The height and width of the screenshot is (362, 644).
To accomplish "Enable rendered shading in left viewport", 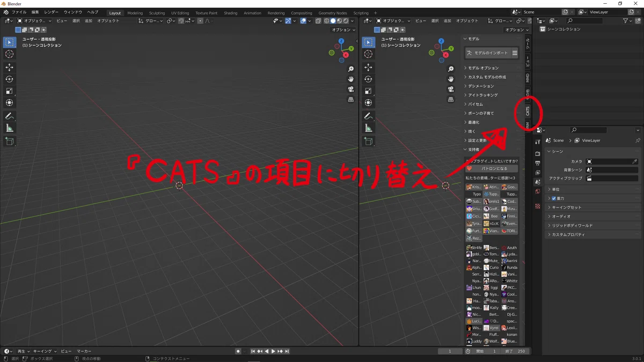I will [346, 21].
